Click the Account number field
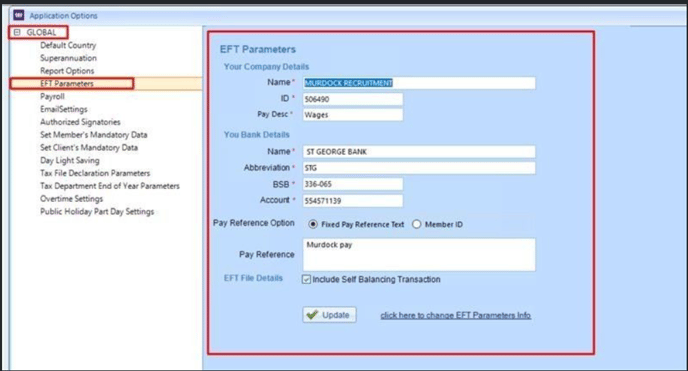Viewport: 688px width, 371px height. tap(353, 201)
